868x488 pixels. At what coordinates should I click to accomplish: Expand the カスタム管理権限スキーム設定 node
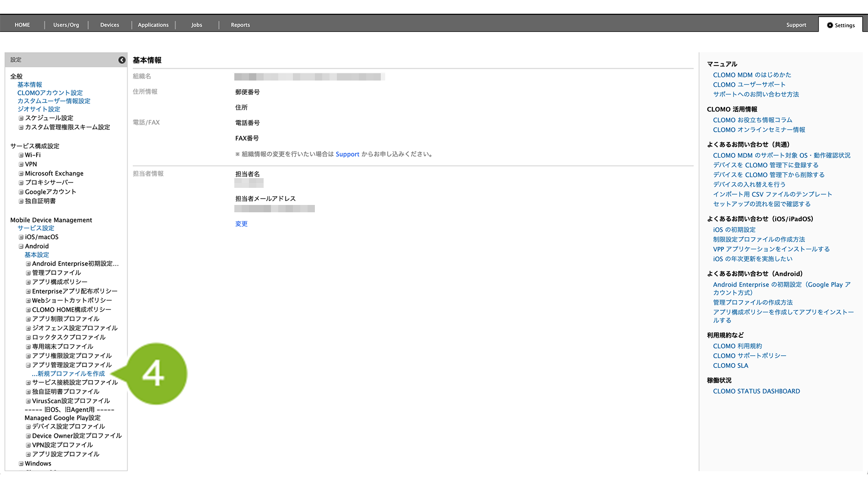point(21,127)
